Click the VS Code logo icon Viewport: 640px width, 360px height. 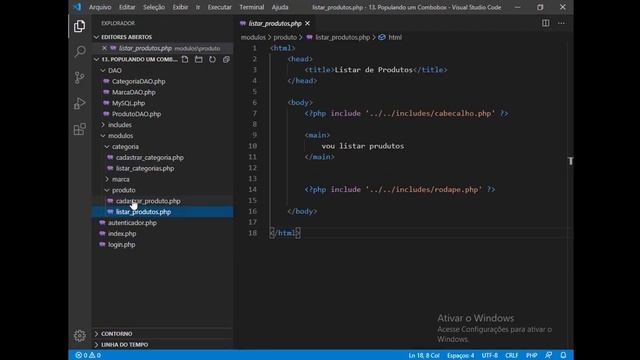tap(77, 7)
